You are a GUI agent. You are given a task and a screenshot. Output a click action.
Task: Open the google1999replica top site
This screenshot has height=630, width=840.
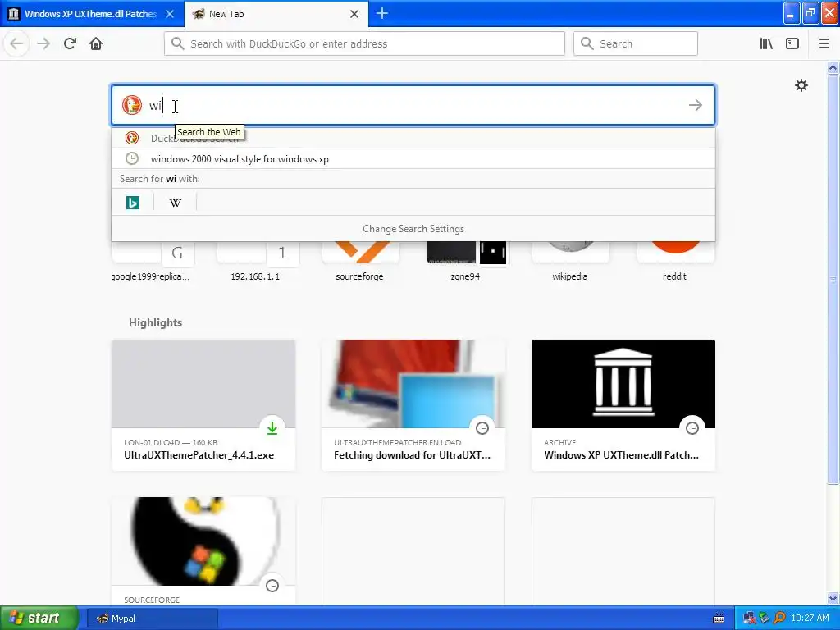coord(150,262)
